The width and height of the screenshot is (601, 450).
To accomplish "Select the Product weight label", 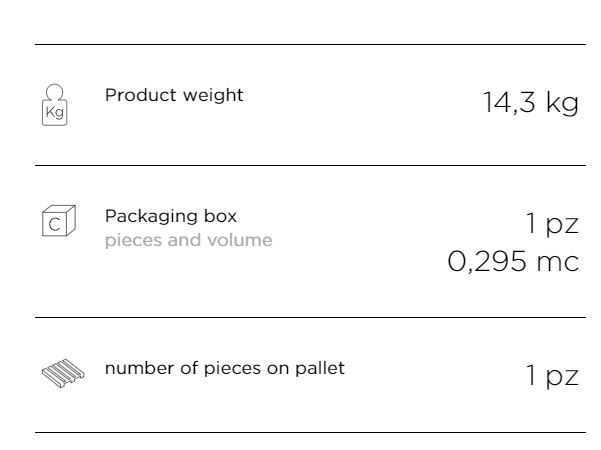I will coord(174,95).
